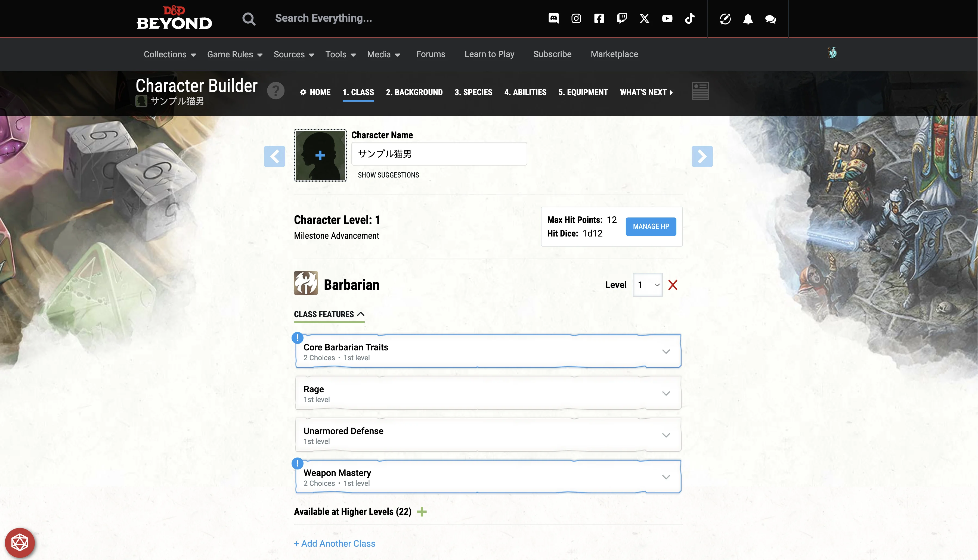Open the dice roller button
This screenshot has width=978, height=560.
(20, 543)
